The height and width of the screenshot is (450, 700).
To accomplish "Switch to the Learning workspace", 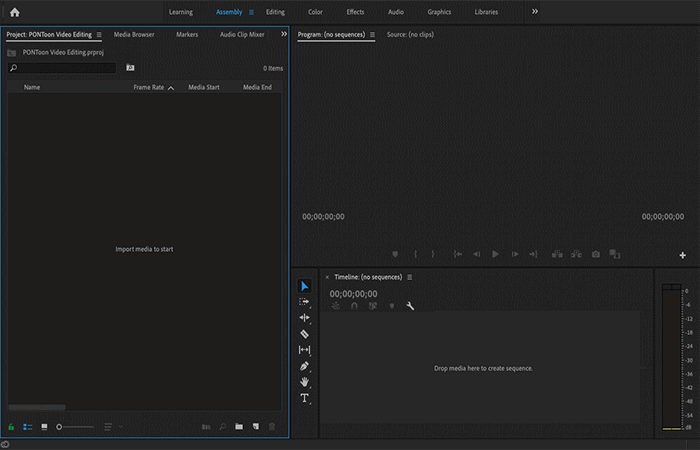I will coord(181,12).
